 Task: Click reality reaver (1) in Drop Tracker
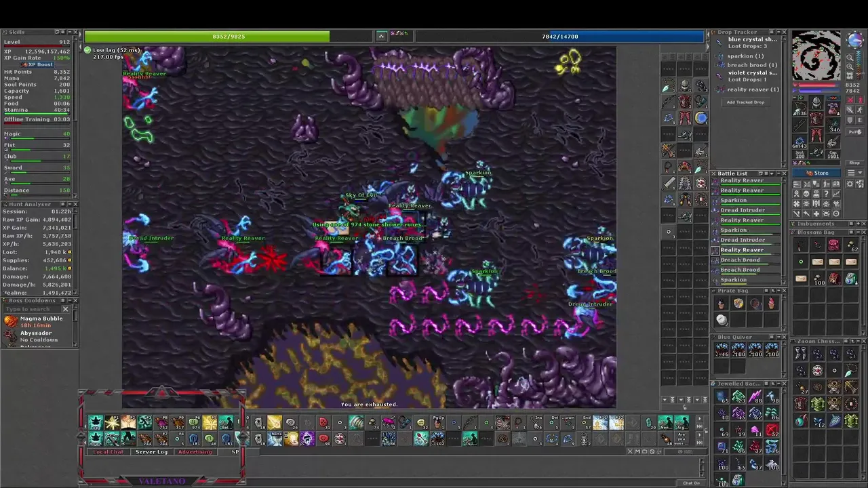click(x=753, y=89)
